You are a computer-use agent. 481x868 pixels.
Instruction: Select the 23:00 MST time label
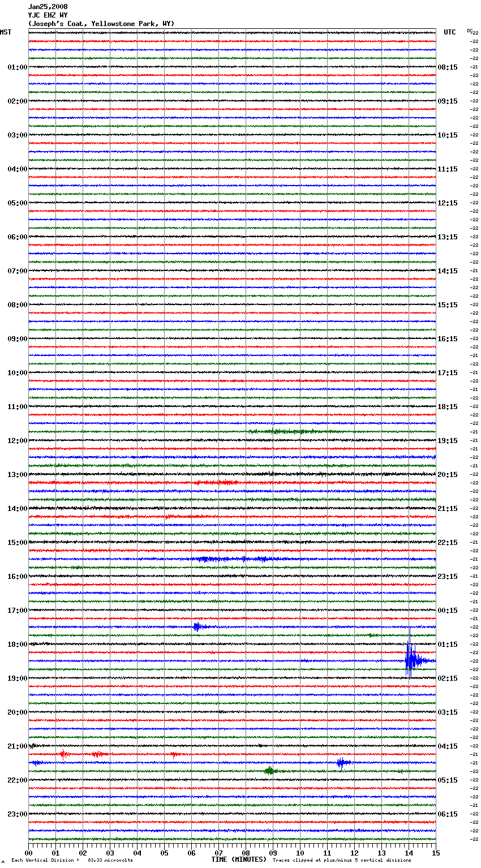pyautogui.click(x=17, y=814)
